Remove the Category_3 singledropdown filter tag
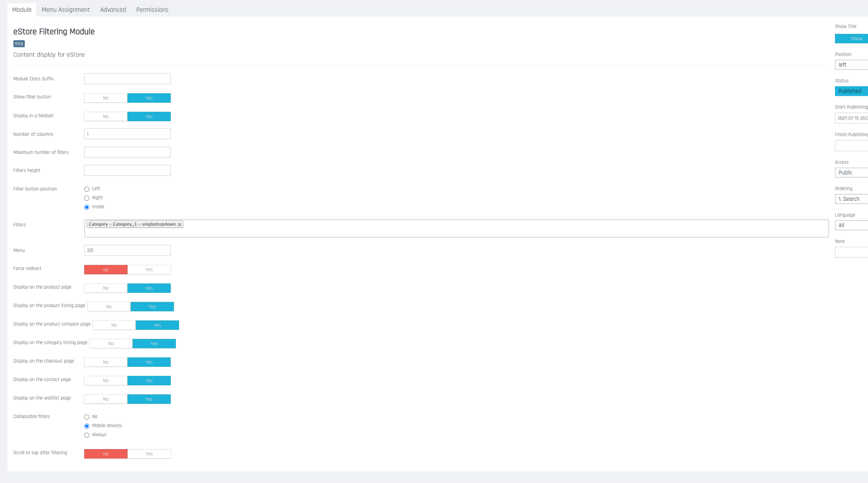Screen dimensions: 868x483 179,224
